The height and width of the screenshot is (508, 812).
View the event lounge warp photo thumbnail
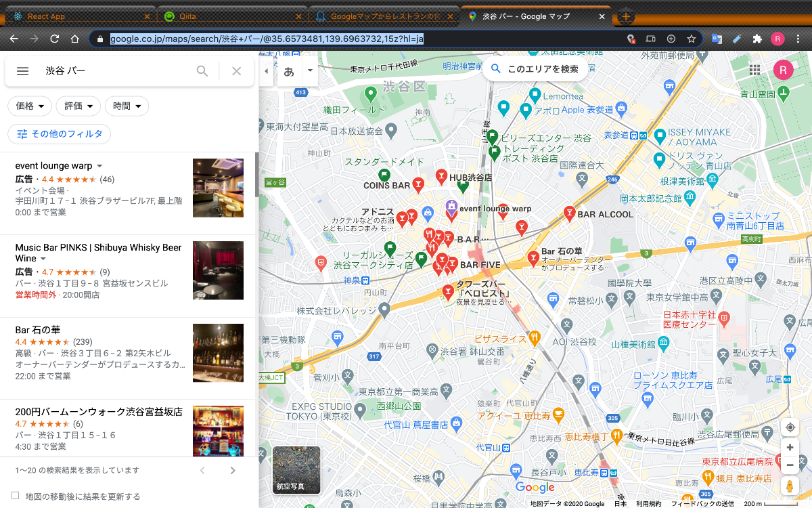pos(218,188)
